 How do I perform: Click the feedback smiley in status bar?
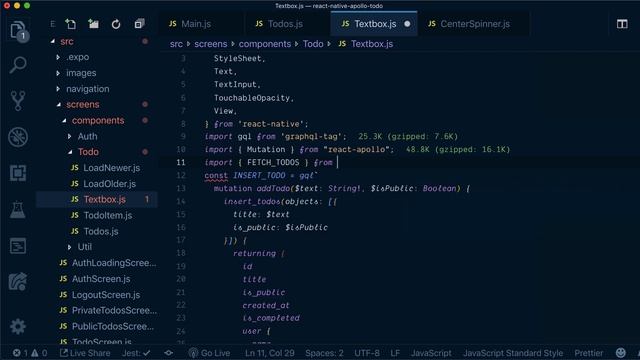point(620,353)
